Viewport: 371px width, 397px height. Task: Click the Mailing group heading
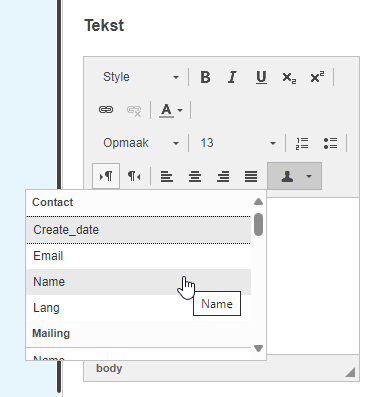[51, 333]
